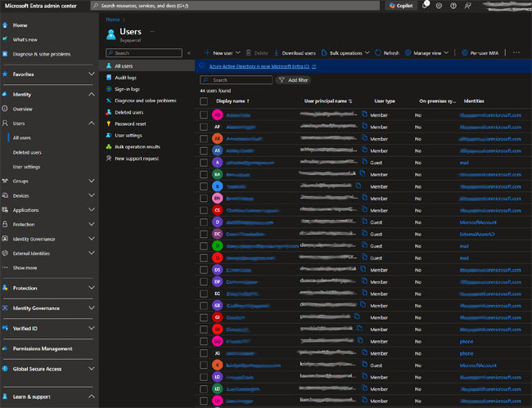Collapse the Users group in sidebar
The width and height of the screenshot is (532, 408).
92,123
